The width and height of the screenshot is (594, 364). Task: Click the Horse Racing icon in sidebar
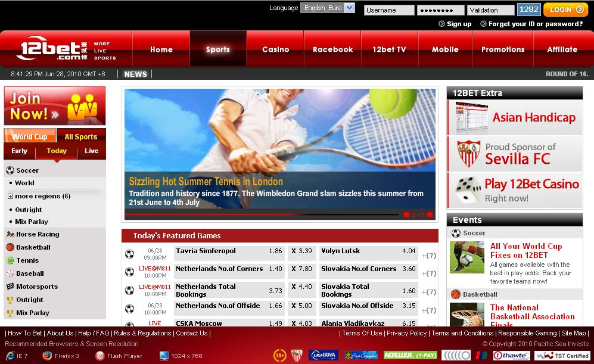click(x=10, y=235)
